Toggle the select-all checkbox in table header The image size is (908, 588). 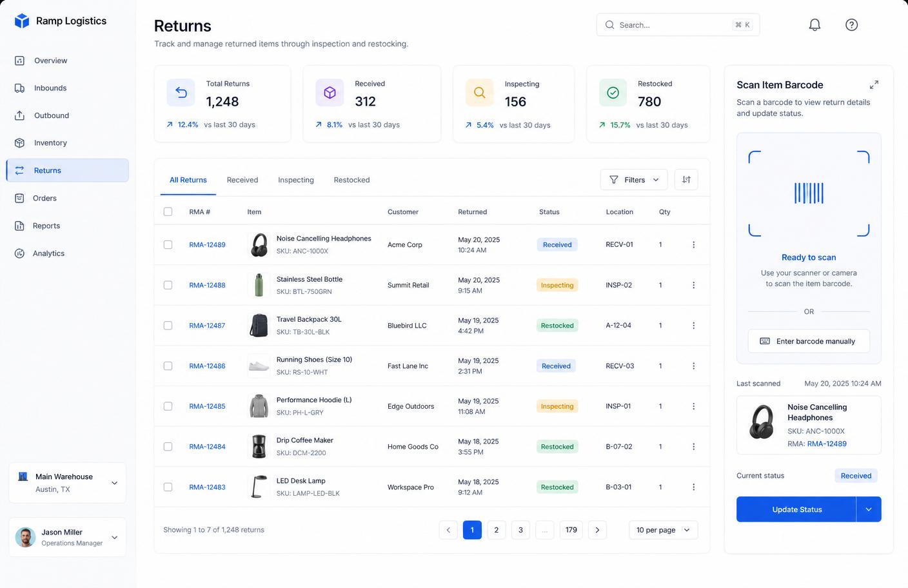point(168,211)
